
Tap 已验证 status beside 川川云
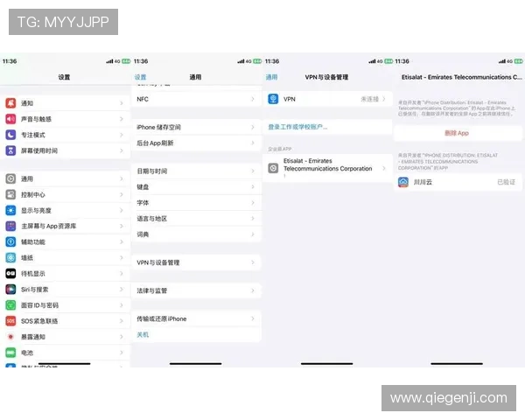pyautogui.click(x=507, y=182)
